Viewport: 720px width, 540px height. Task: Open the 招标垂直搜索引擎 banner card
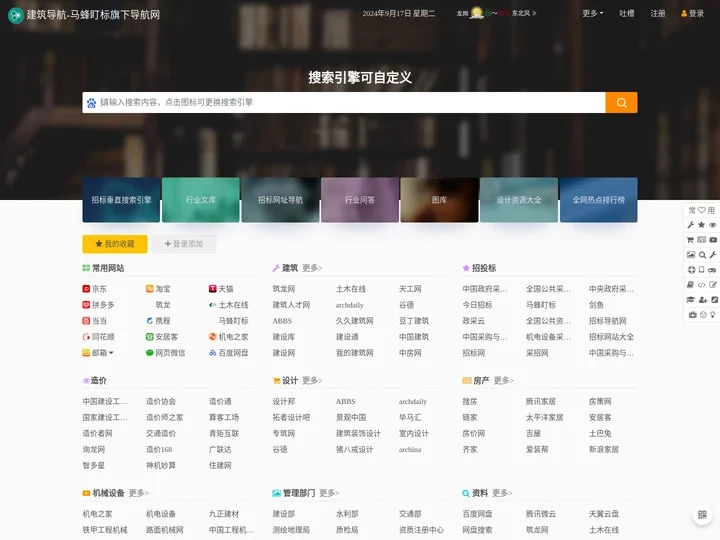point(121,200)
